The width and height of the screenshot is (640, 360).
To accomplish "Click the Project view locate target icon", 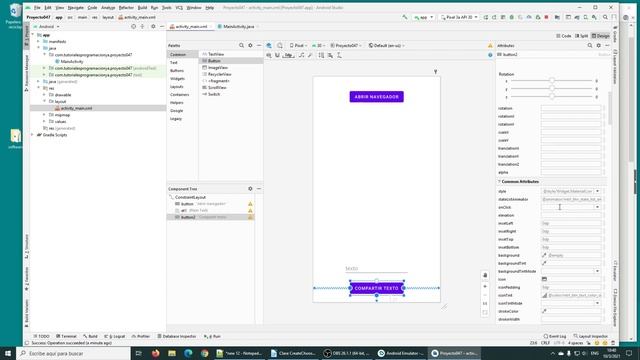I will 133,26.
